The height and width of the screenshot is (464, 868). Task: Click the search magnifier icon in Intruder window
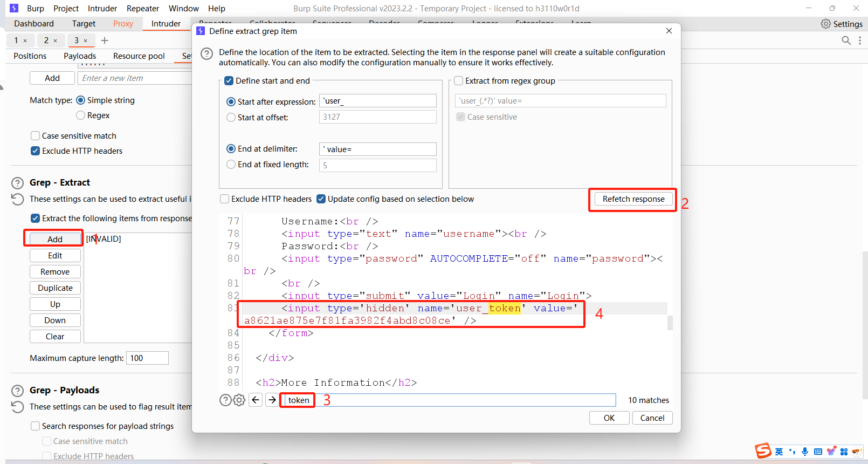pos(846,40)
